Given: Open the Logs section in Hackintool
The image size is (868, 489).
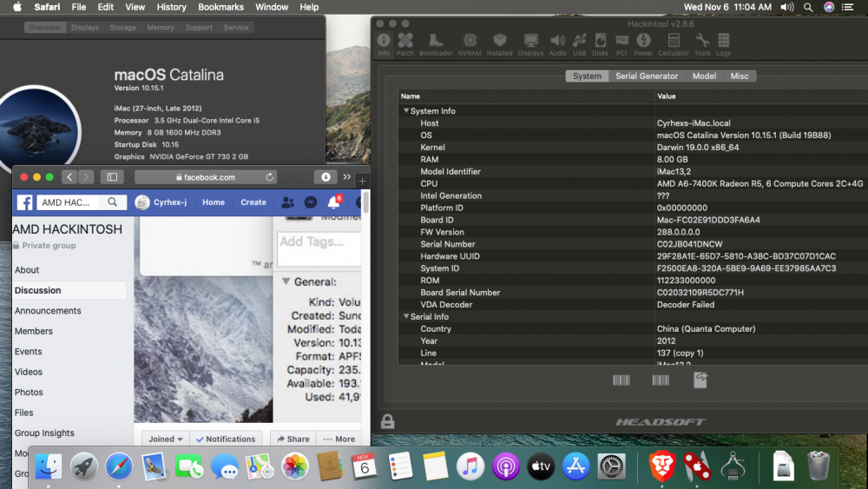Looking at the screenshot, I should click(724, 44).
